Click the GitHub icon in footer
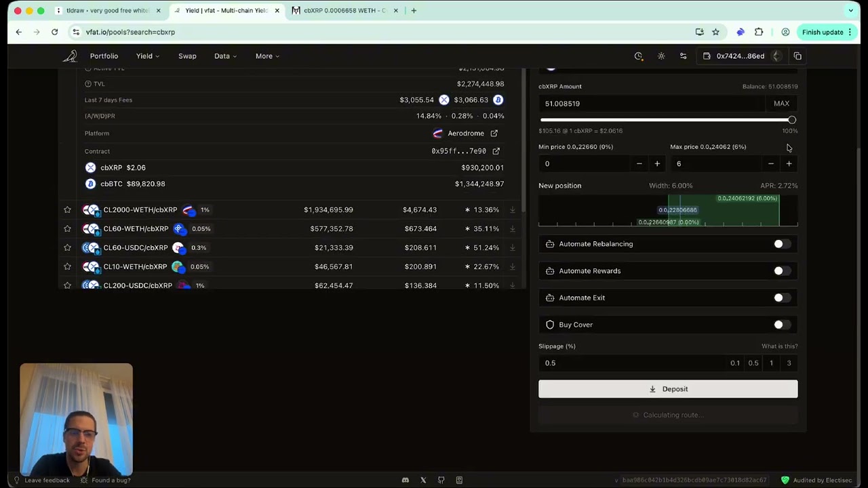The height and width of the screenshot is (488, 868). coord(441,480)
